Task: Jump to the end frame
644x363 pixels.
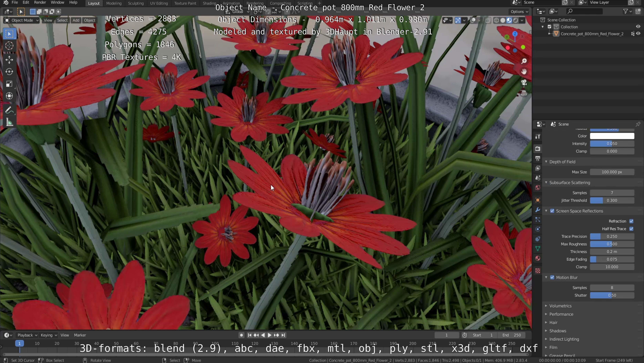Action: [283, 335]
